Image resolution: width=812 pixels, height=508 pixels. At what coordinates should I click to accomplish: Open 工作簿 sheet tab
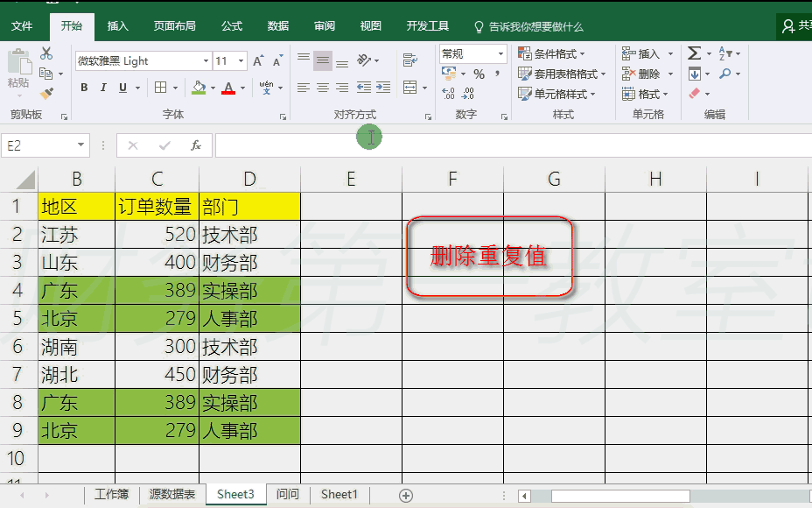(112, 495)
